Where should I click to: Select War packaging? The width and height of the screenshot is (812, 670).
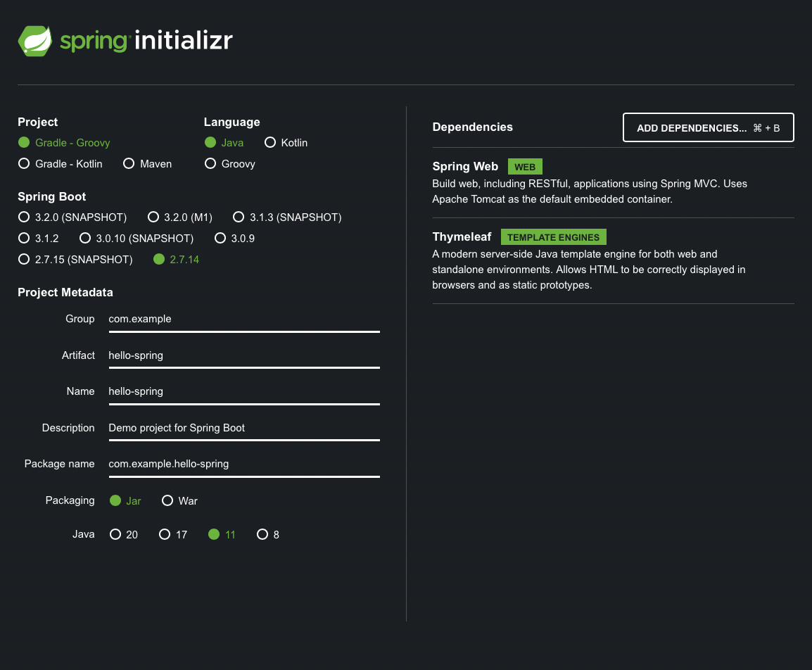tap(179, 500)
